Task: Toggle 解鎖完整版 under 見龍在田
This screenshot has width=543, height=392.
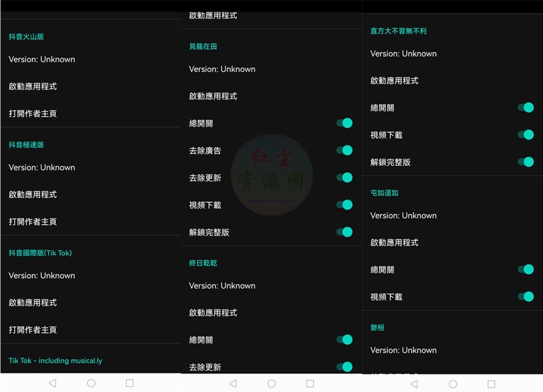Action: click(345, 232)
